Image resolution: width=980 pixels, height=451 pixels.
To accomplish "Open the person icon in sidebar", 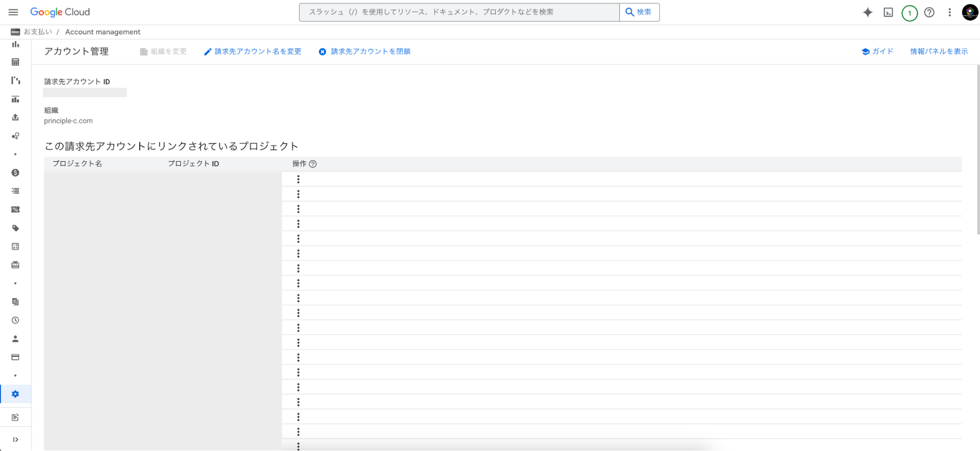I will click(16, 339).
